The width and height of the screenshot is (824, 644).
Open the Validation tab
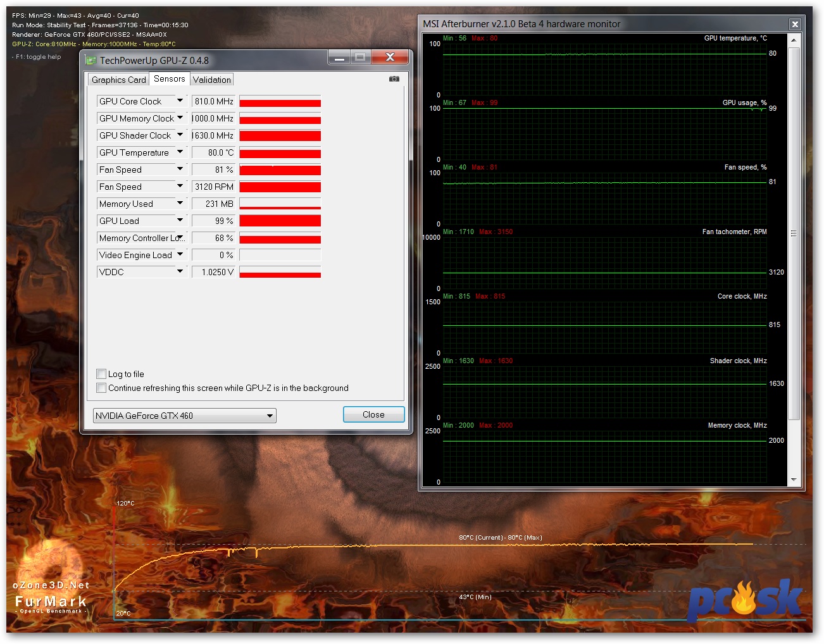click(212, 80)
